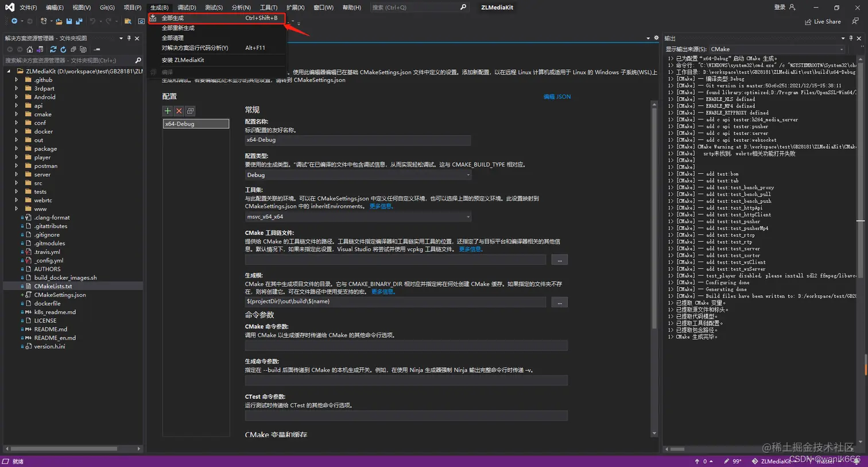Click the refresh icon in Solution Explorer

pyautogui.click(x=63, y=49)
